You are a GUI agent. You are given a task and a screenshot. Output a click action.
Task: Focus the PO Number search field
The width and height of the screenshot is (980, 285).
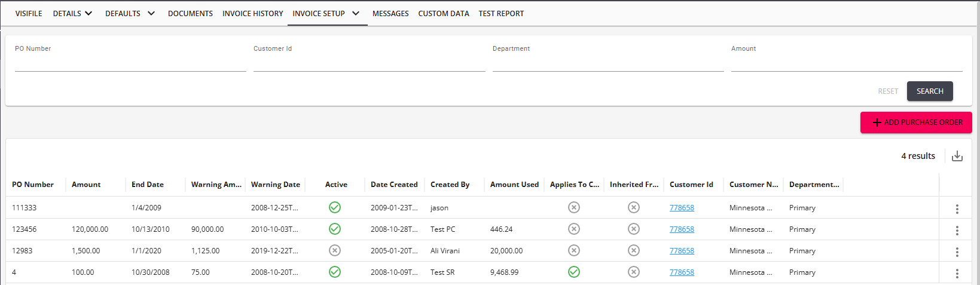pos(130,63)
